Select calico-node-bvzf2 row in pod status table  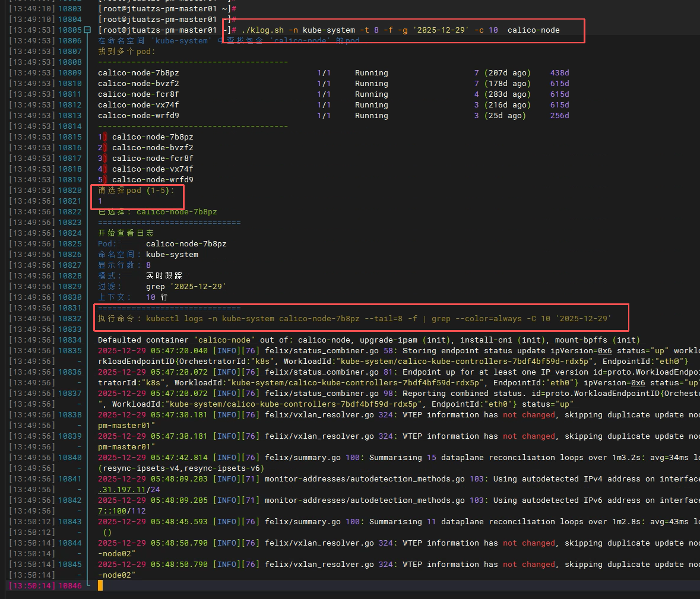pyautogui.click(x=138, y=84)
